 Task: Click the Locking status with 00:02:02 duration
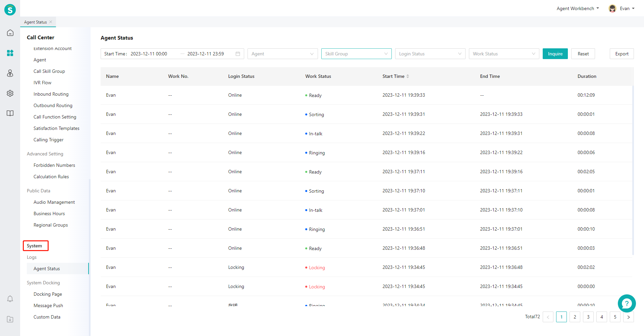[x=315, y=268]
